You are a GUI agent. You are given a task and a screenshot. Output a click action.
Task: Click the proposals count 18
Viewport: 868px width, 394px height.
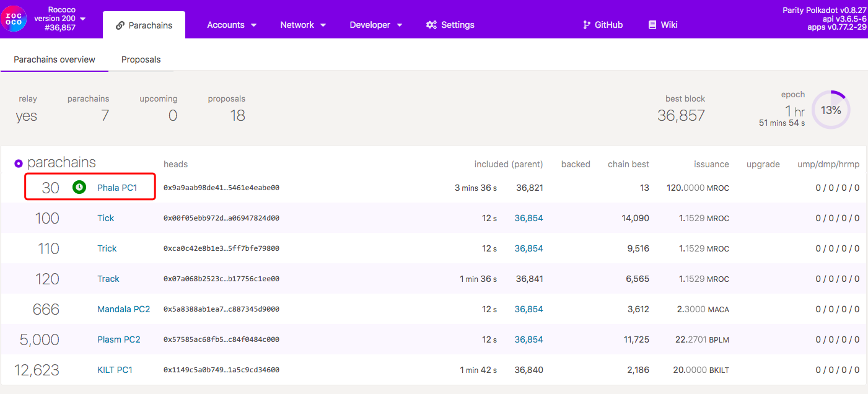pos(237,115)
